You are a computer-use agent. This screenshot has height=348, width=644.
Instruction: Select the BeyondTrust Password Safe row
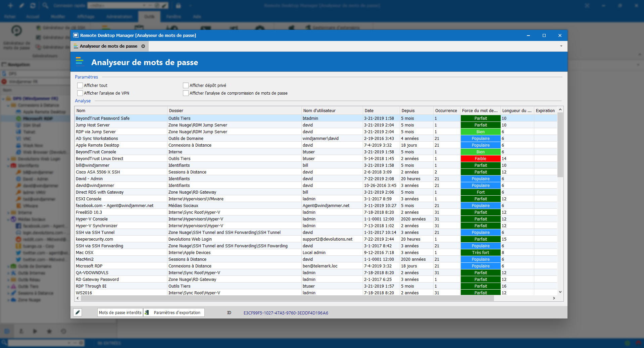(x=316, y=118)
